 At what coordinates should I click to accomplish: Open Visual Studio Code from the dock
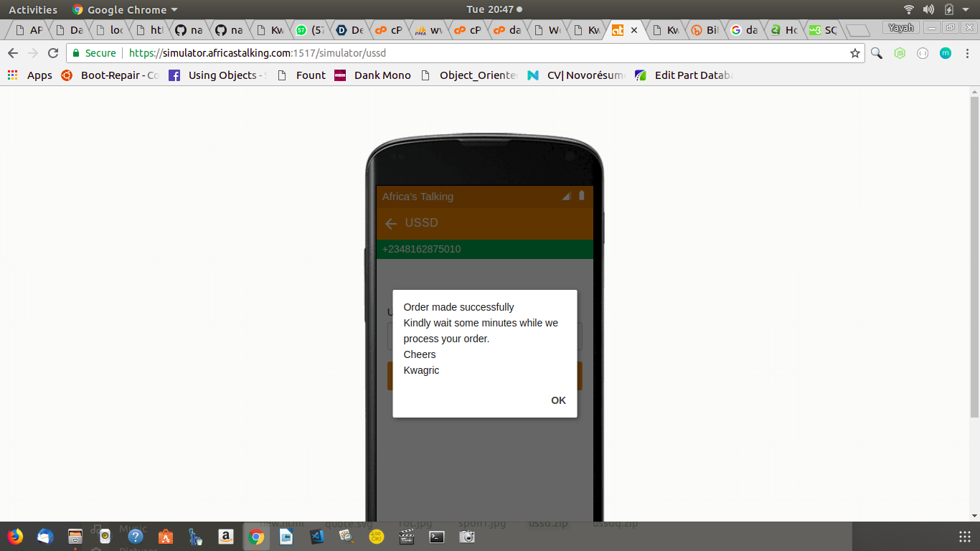pos(316,536)
